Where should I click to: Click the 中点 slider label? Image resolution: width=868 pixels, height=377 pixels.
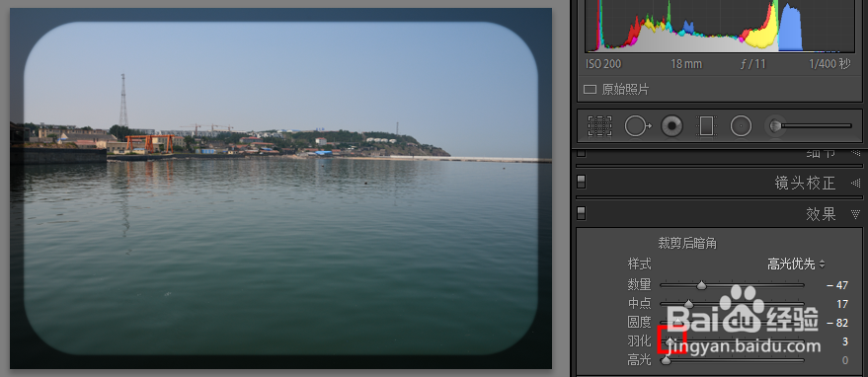[639, 303]
